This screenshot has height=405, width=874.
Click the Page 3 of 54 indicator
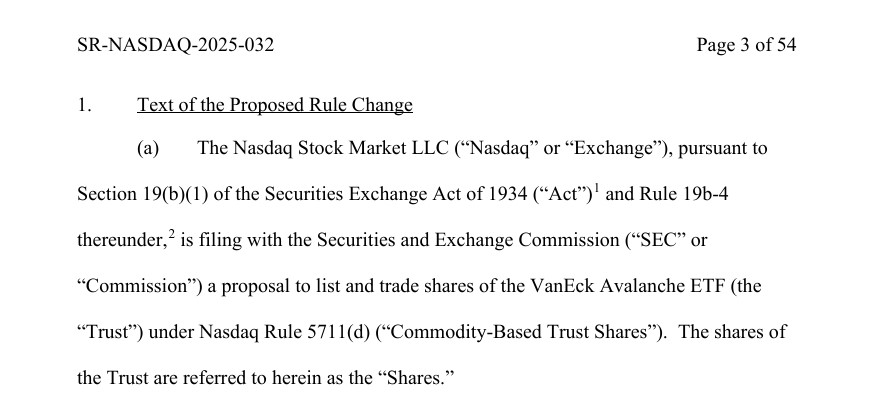[746, 45]
